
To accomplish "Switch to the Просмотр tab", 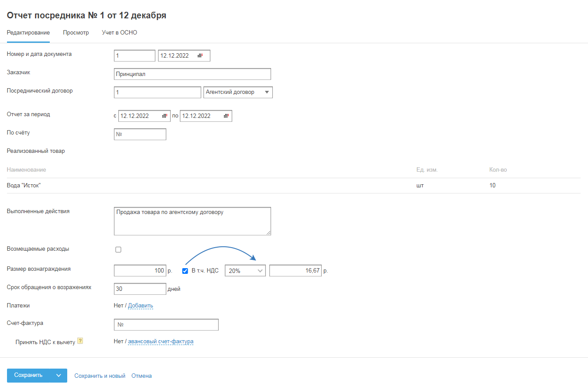I will coord(76,33).
